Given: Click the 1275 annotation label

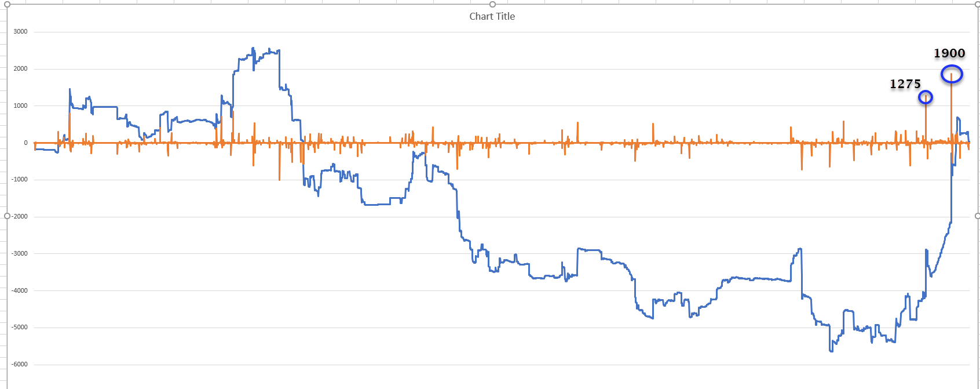Looking at the screenshot, I should 905,84.
